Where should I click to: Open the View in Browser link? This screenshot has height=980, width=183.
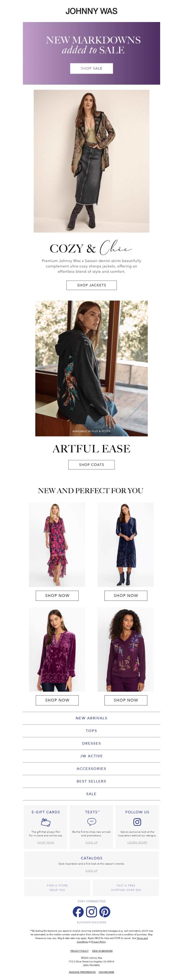[x=102, y=951]
